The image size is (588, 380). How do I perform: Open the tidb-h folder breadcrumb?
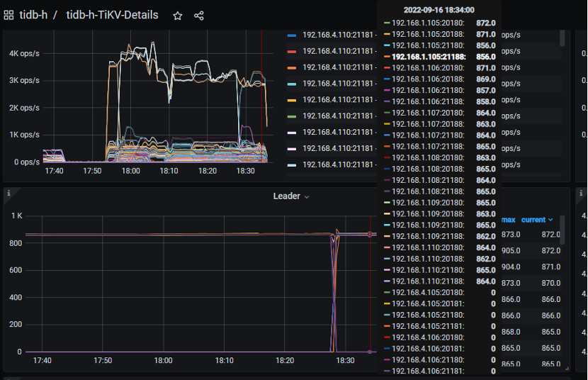(33, 15)
